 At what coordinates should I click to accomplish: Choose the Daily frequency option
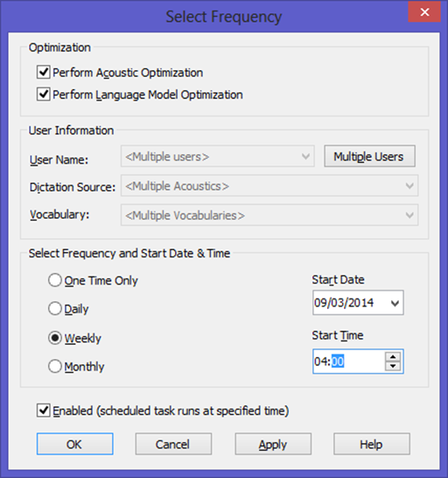pos(55,308)
